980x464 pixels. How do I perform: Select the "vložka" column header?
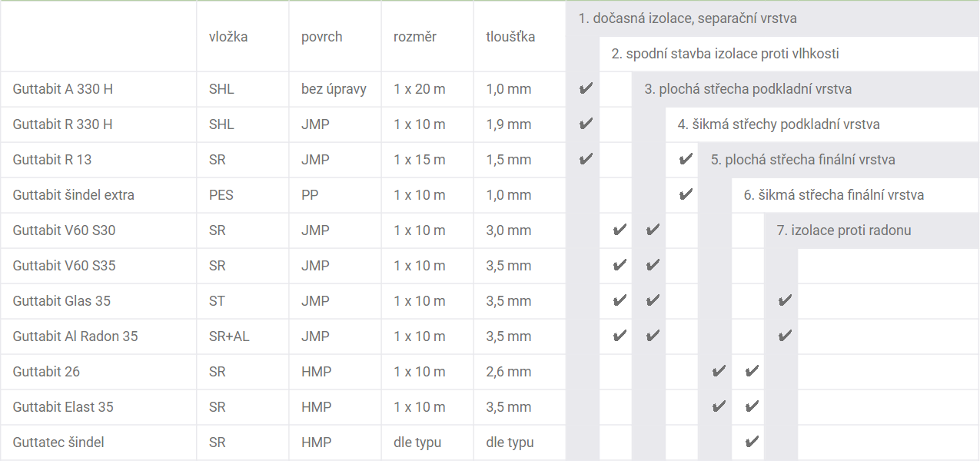(228, 37)
